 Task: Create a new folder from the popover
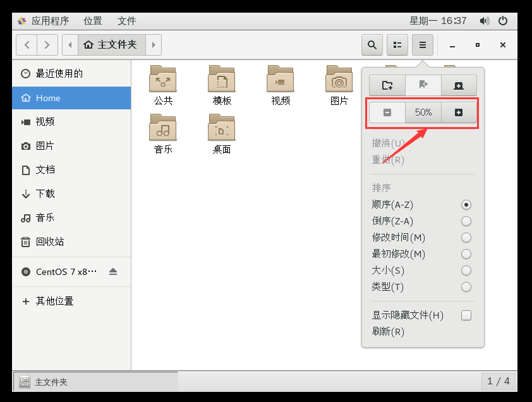(x=386, y=85)
